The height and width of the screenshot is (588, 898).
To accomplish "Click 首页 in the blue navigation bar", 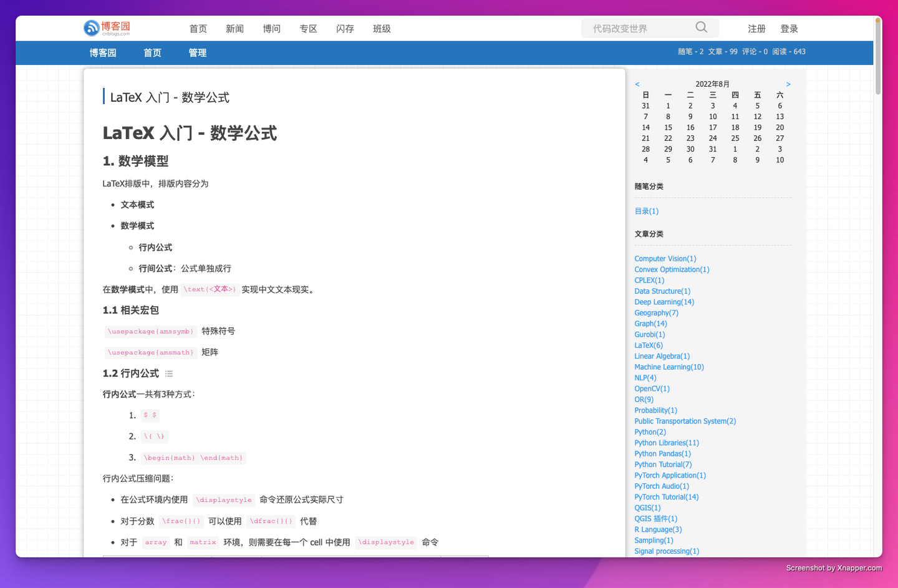I will click(152, 53).
